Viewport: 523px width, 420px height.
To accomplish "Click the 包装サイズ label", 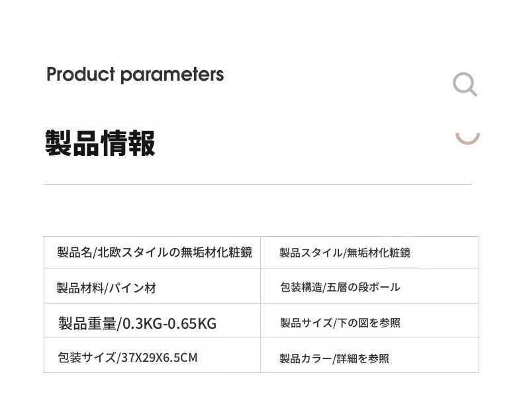I will coord(87,358).
